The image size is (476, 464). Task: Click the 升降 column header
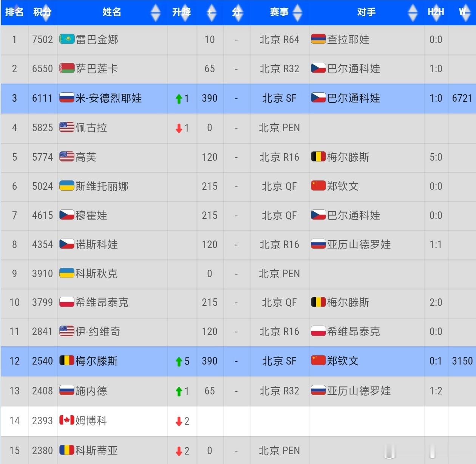pyautogui.click(x=182, y=12)
